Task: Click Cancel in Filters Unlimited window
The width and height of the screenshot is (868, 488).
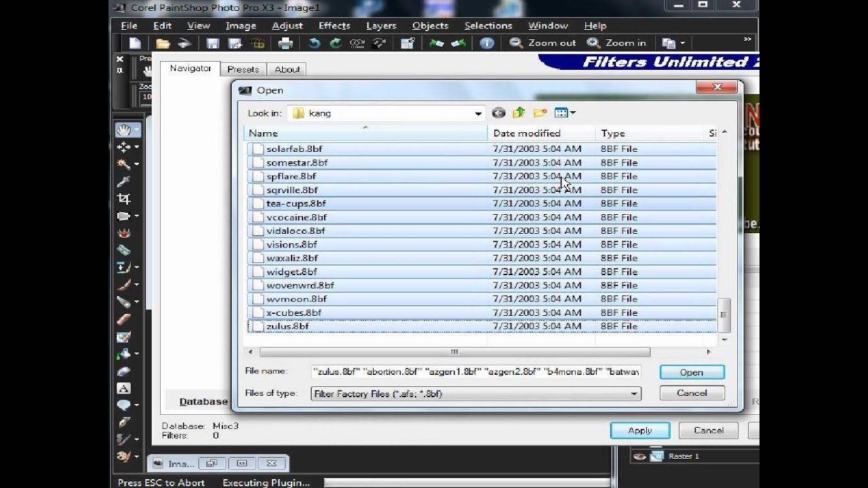Action: click(709, 430)
